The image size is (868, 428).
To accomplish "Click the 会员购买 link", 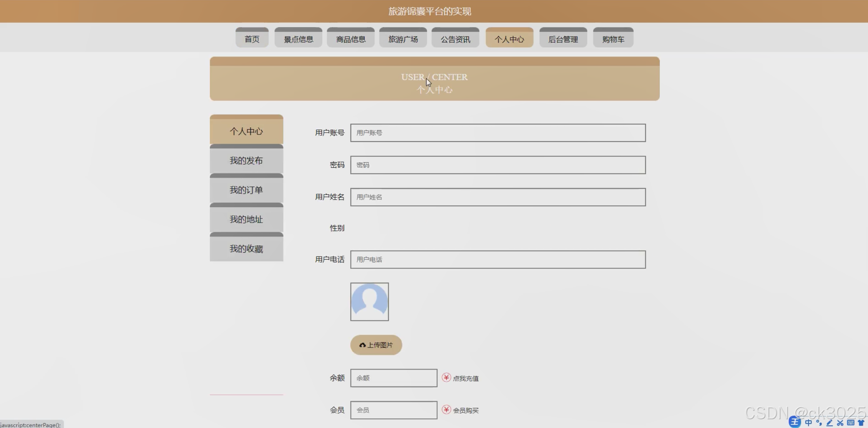I will pos(465,410).
